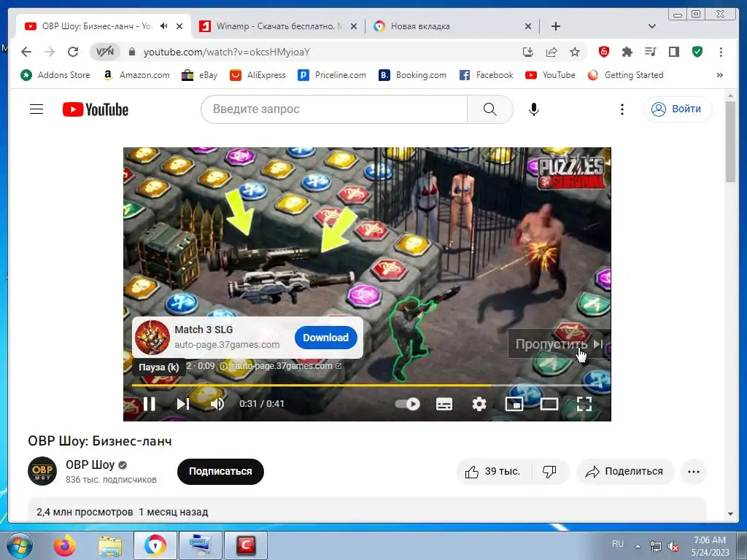Mute the tab via its speaker icon
Screen dimensions: 747x560
(x=164, y=26)
